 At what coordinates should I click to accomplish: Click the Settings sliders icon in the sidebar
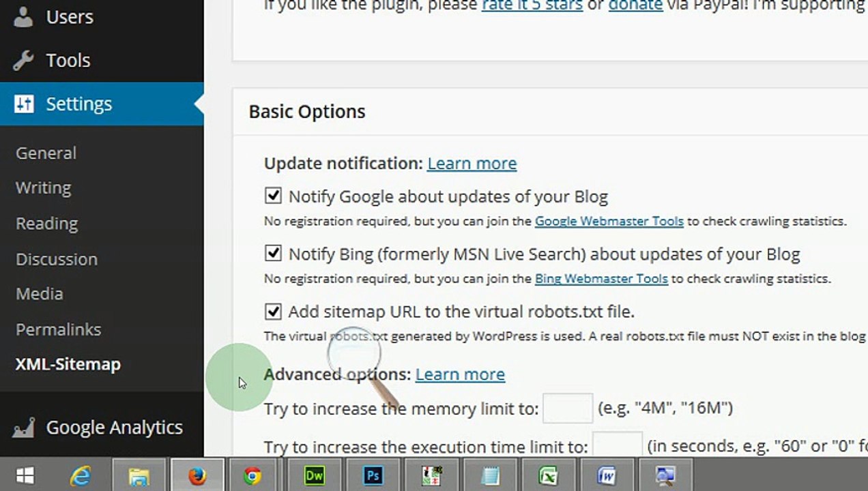tap(23, 104)
